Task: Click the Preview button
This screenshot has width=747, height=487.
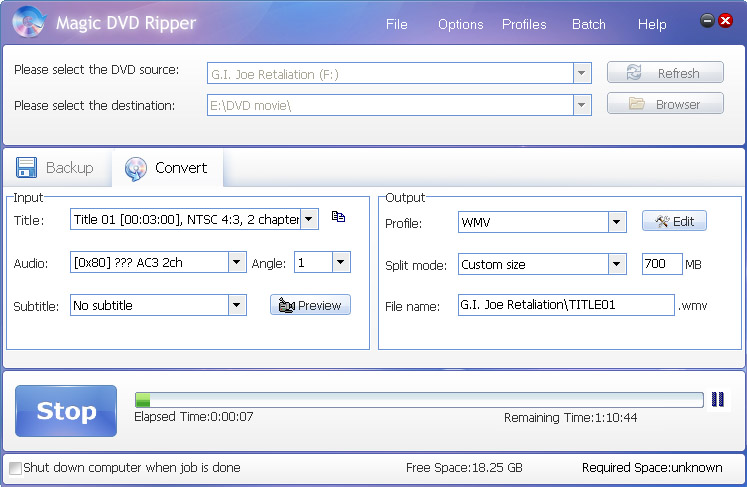Action: [310, 305]
